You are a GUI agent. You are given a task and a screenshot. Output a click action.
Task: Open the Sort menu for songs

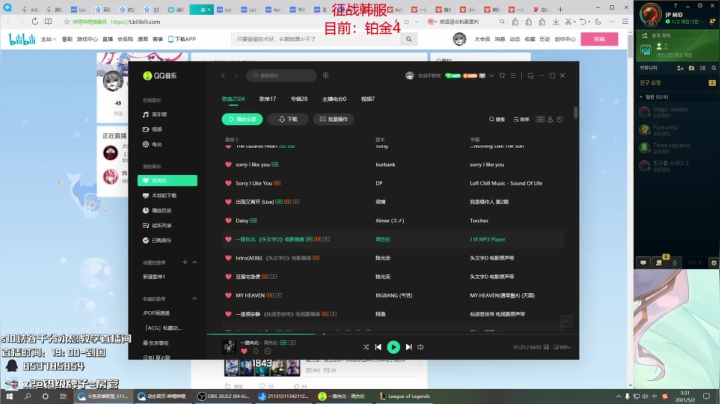[521, 119]
